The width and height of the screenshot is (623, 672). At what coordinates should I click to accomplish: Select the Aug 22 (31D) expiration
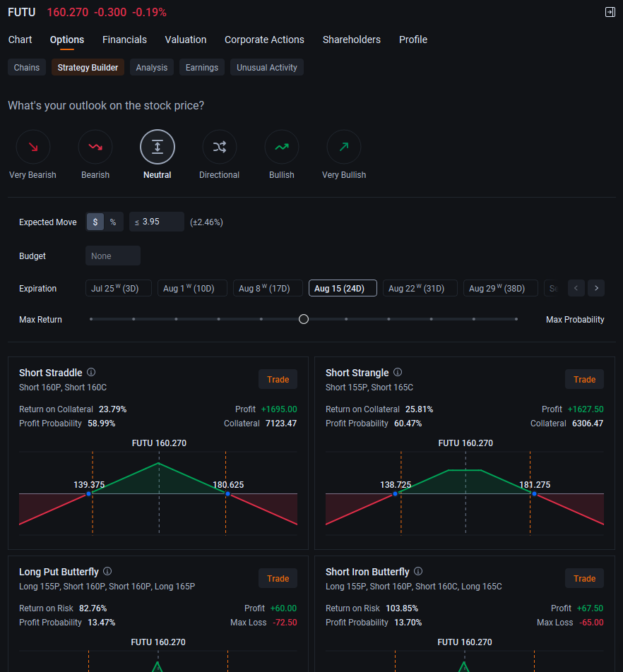[420, 289]
